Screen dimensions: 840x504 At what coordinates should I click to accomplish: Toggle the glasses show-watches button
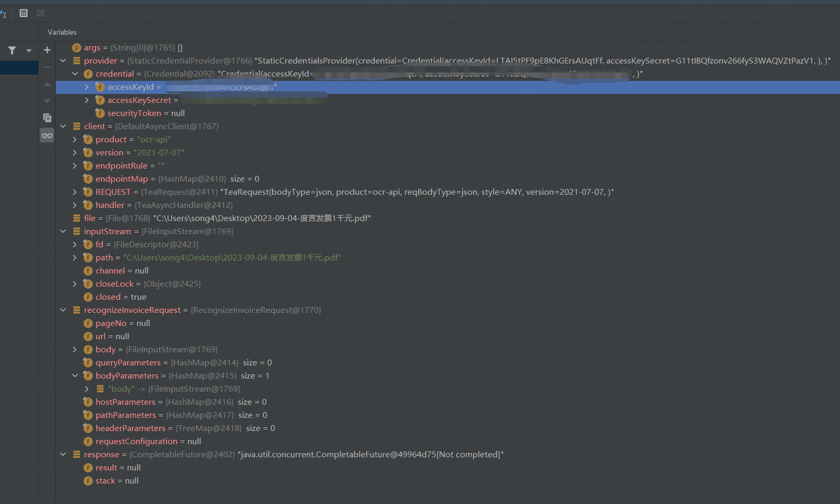click(47, 135)
